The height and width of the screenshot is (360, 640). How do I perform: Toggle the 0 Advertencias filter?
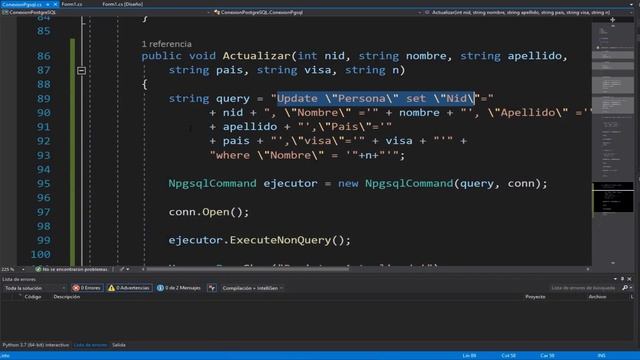point(129,288)
